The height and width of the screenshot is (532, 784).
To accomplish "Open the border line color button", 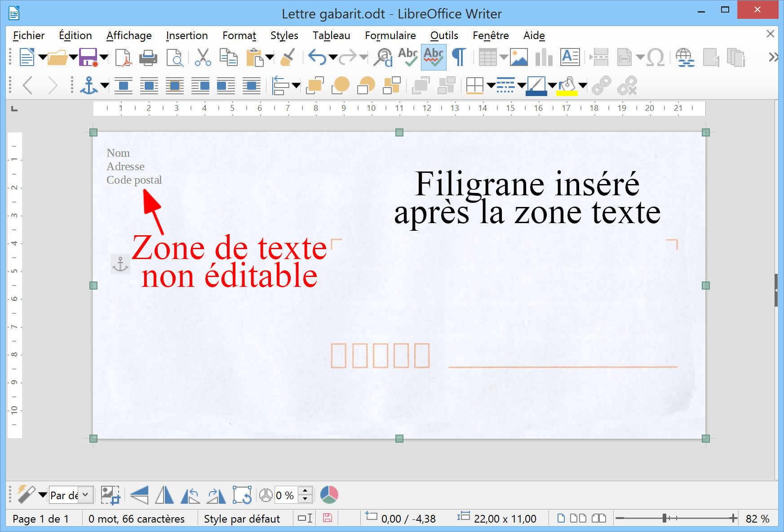I will (x=536, y=85).
